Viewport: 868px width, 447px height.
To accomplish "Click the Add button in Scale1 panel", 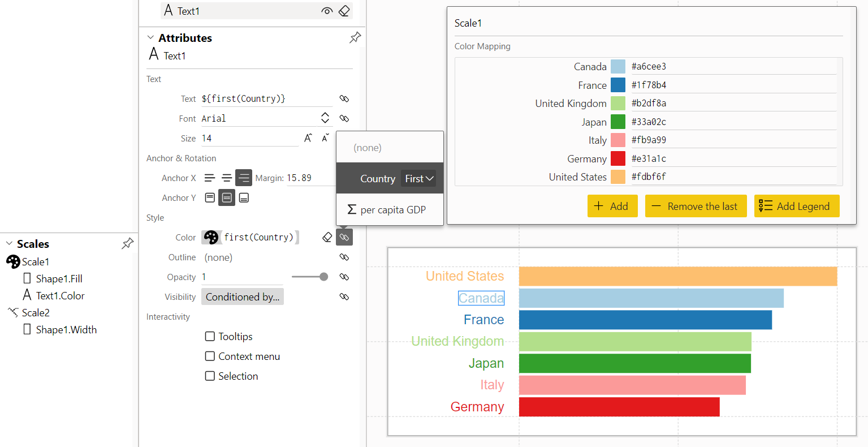I will click(x=612, y=206).
